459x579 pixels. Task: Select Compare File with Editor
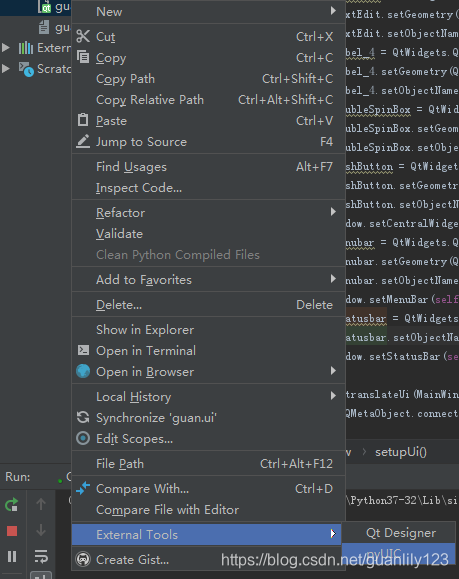pos(208,510)
